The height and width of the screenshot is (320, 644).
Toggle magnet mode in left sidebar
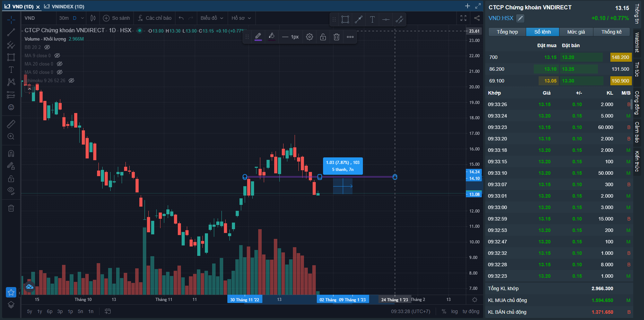point(11,154)
